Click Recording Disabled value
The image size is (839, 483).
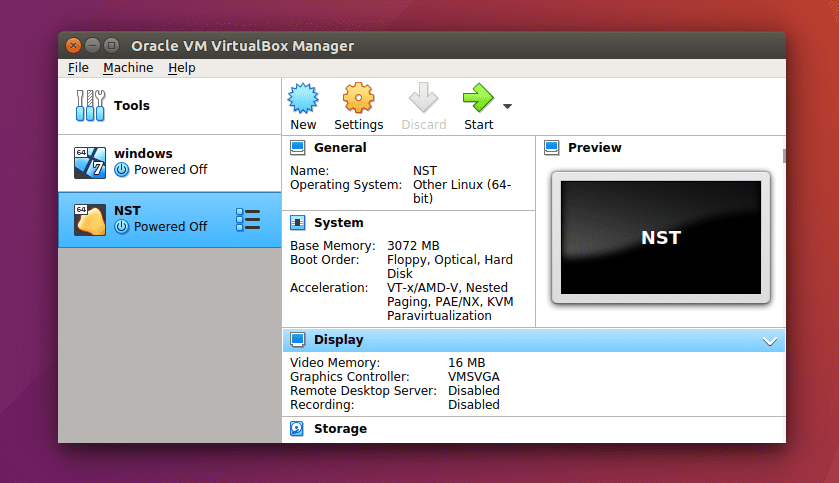pos(474,404)
